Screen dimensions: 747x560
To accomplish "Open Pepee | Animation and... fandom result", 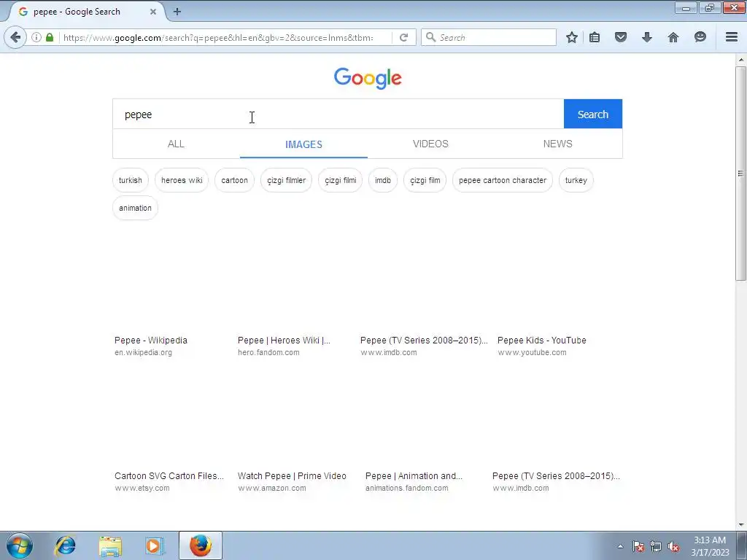I will pos(414,475).
